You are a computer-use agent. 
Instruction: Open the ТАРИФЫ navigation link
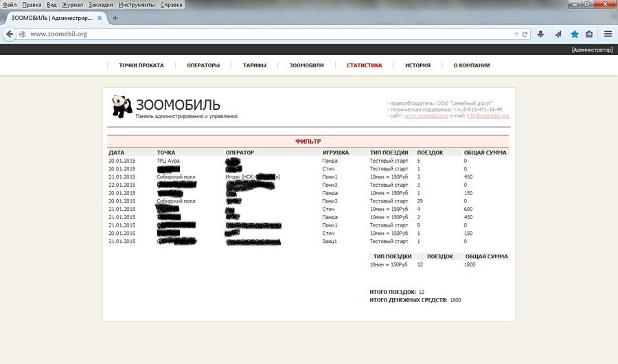[x=254, y=66]
